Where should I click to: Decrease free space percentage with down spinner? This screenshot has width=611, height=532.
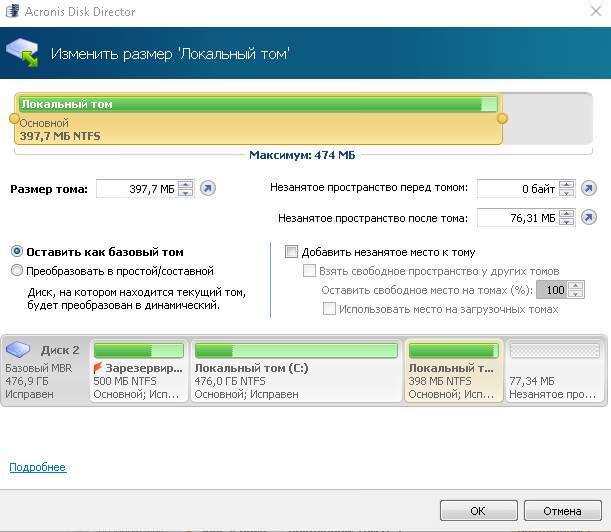[576, 293]
